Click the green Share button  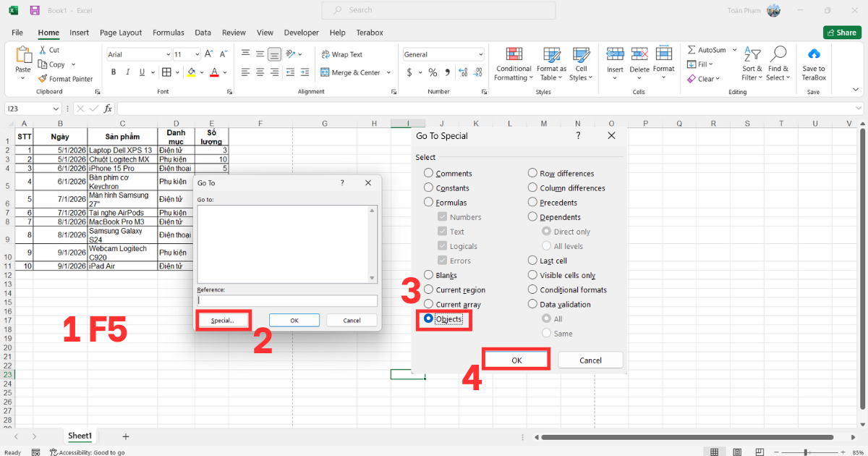click(842, 33)
